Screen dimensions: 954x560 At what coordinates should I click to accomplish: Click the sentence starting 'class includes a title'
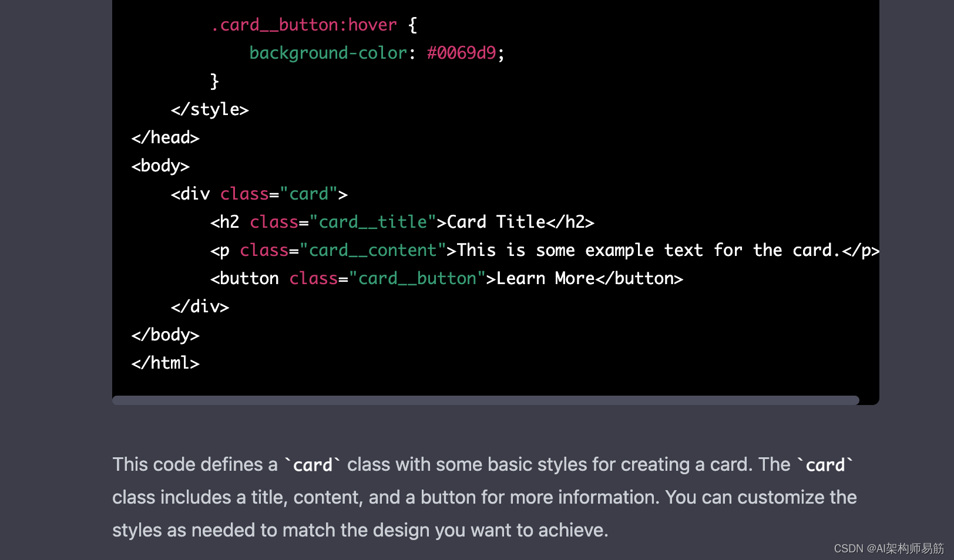pyautogui.click(x=485, y=498)
